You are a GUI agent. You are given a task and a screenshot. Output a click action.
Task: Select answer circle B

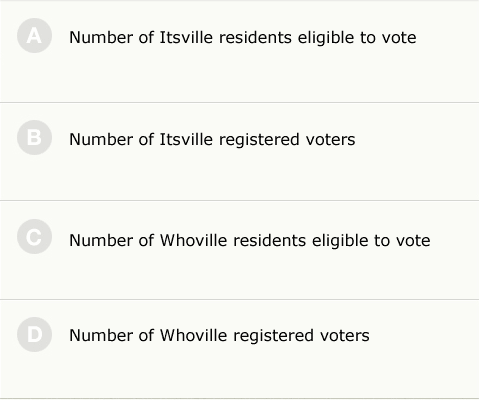click(34, 137)
